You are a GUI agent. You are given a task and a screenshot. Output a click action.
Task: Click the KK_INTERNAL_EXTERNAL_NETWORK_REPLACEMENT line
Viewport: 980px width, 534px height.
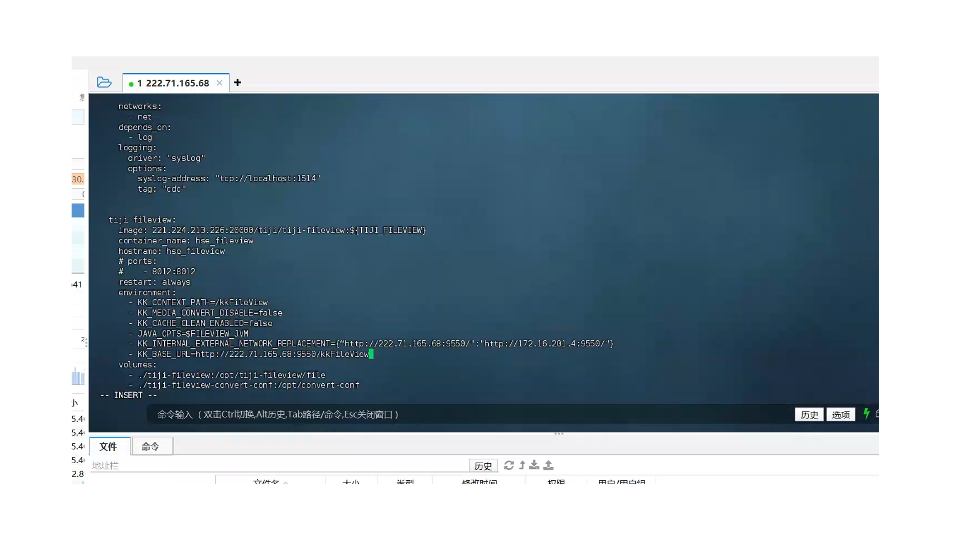pos(371,344)
